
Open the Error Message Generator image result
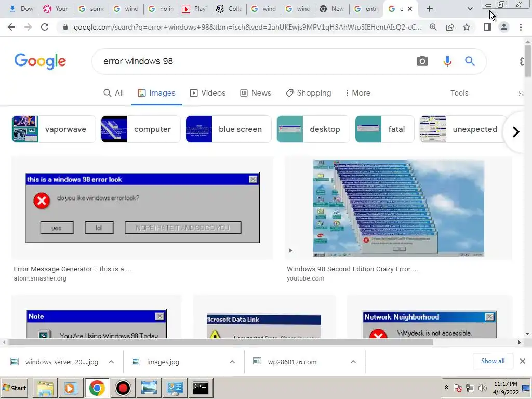142,208
